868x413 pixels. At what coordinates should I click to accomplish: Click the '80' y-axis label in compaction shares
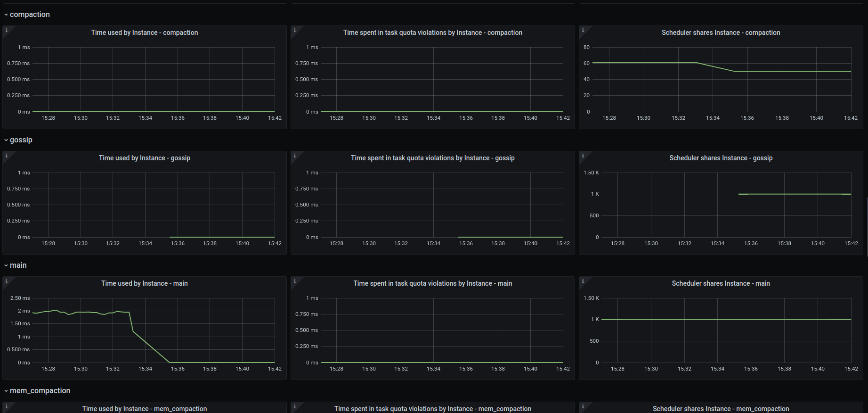tap(586, 47)
